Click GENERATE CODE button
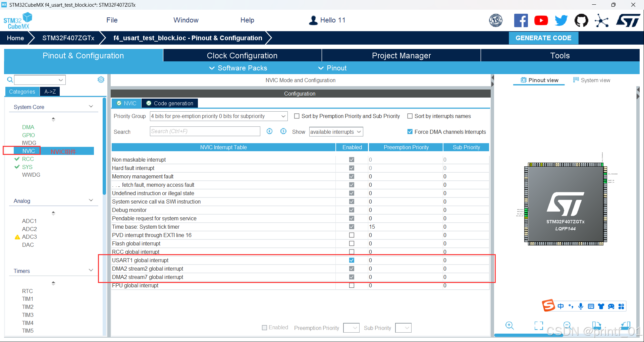Screen dimensions: 644x342 pyautogui.click(x=543, y=38)
